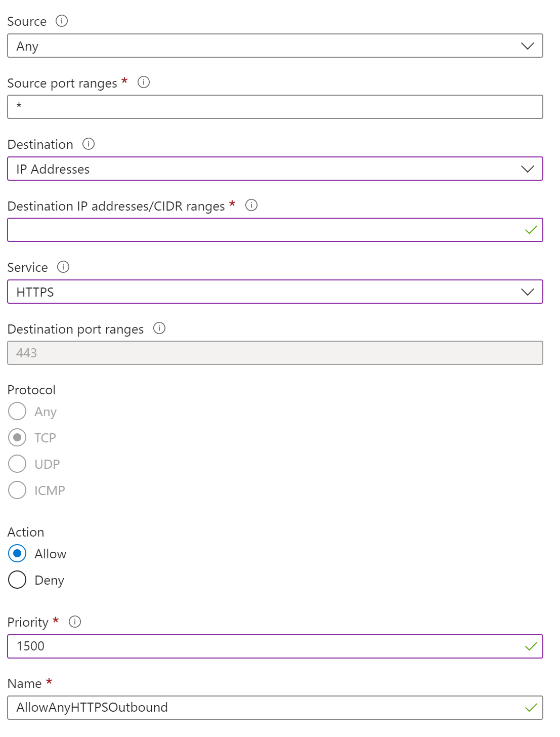Click the Destination info icon

[x=88, y=144]
